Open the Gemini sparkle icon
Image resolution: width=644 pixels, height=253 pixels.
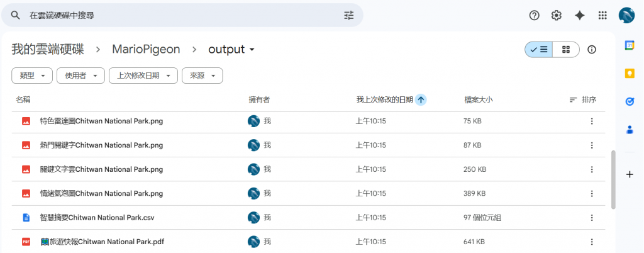579,16
